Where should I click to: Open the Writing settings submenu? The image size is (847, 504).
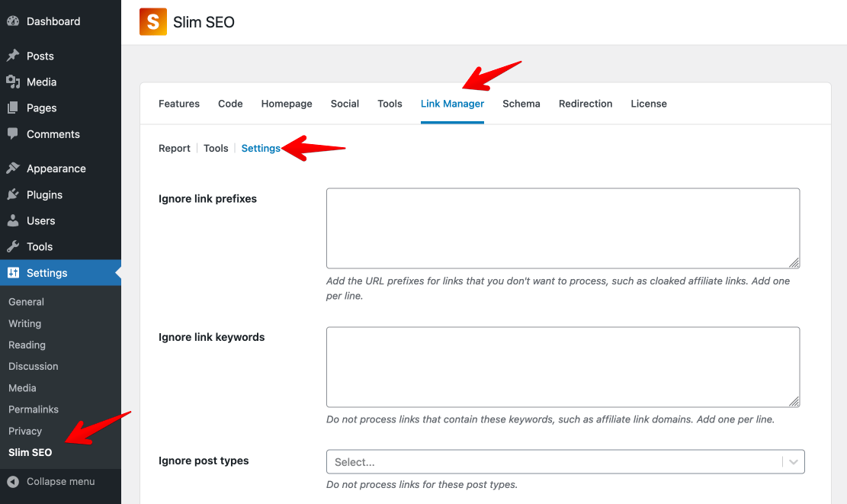coord(25,323)
